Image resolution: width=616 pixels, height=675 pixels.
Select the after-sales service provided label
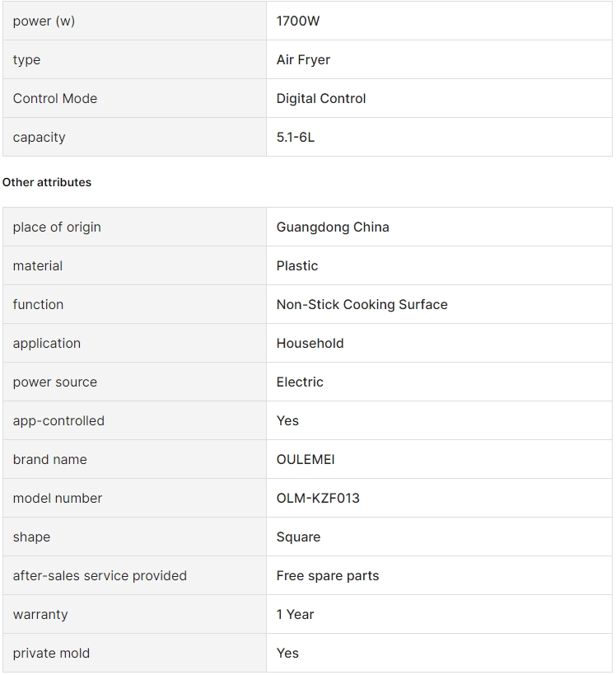[x=100, y=576]
